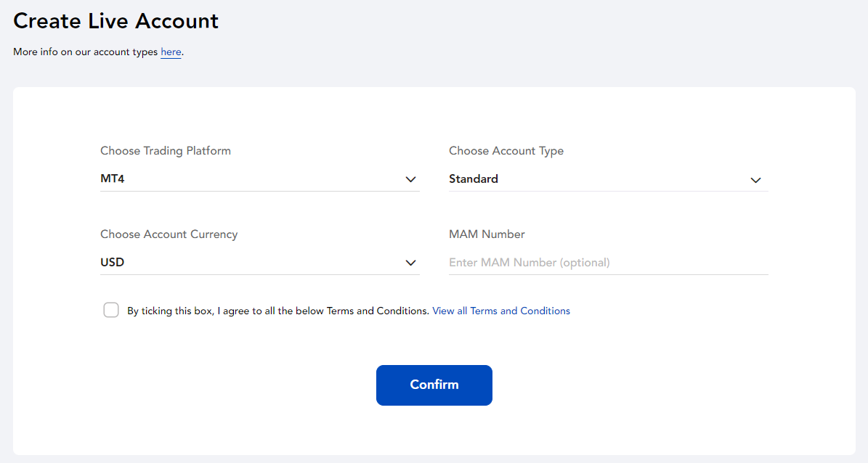Screen dimensions: 868x463
Task: Submit the live account form
Action: tap(434, 385)
